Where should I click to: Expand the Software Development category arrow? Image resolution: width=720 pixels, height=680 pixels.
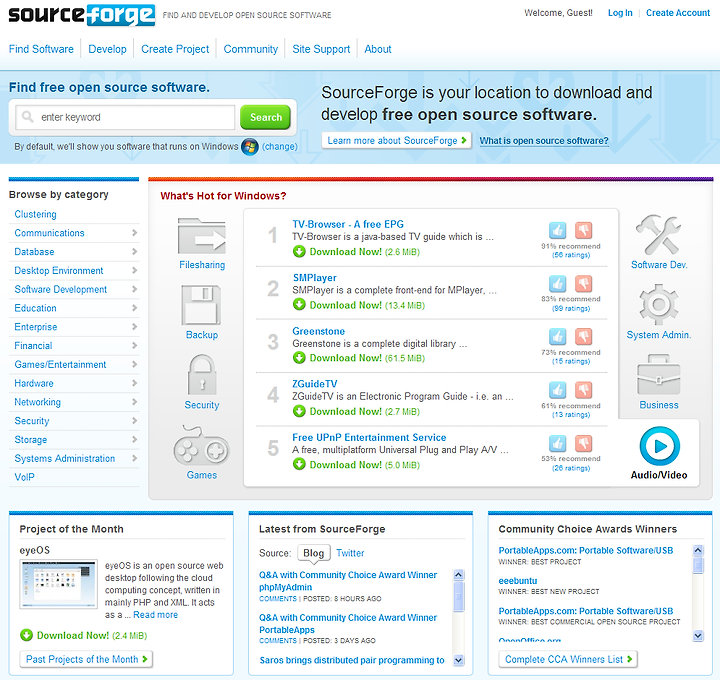tap(135, 289)
